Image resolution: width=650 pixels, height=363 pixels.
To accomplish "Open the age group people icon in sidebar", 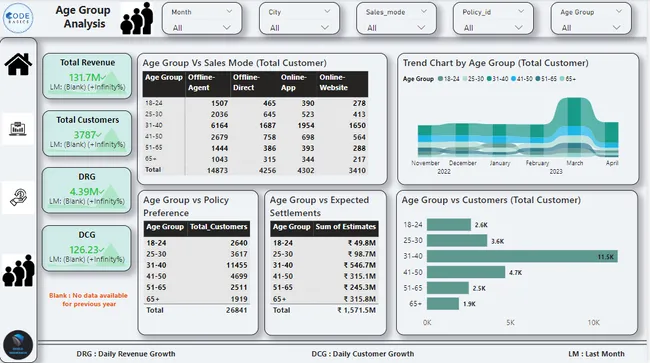I will coord(19,271).
